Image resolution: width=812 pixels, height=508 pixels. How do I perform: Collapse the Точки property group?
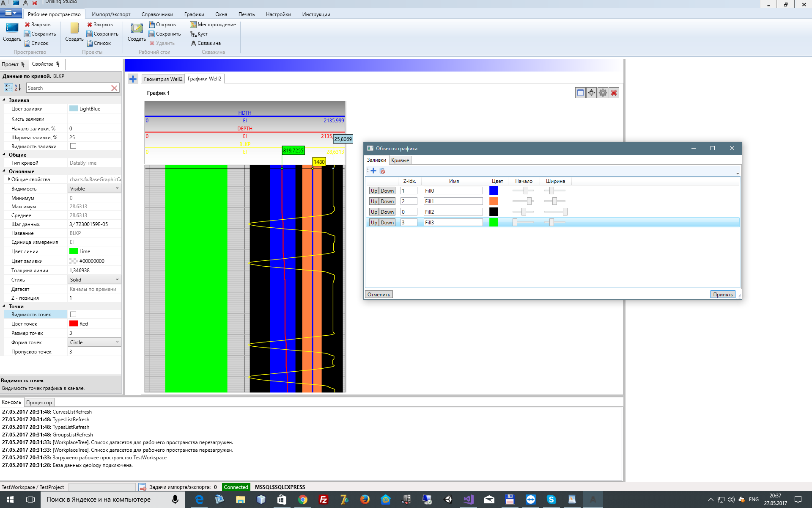click(x=4, y=306)
